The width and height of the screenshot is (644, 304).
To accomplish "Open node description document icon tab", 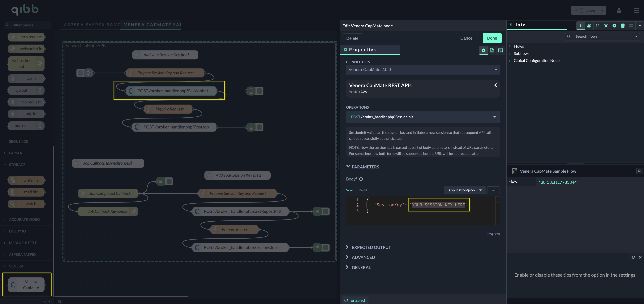I will [492, 50].
